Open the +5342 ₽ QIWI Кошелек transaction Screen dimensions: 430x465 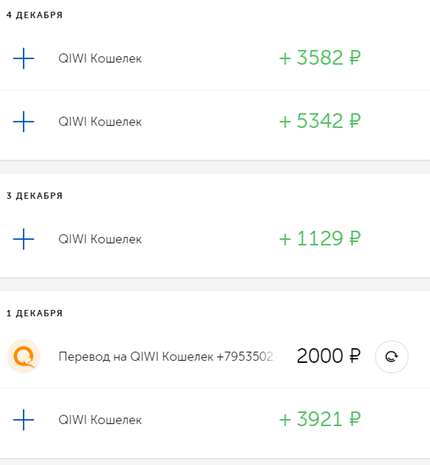[x=215, y=122]
